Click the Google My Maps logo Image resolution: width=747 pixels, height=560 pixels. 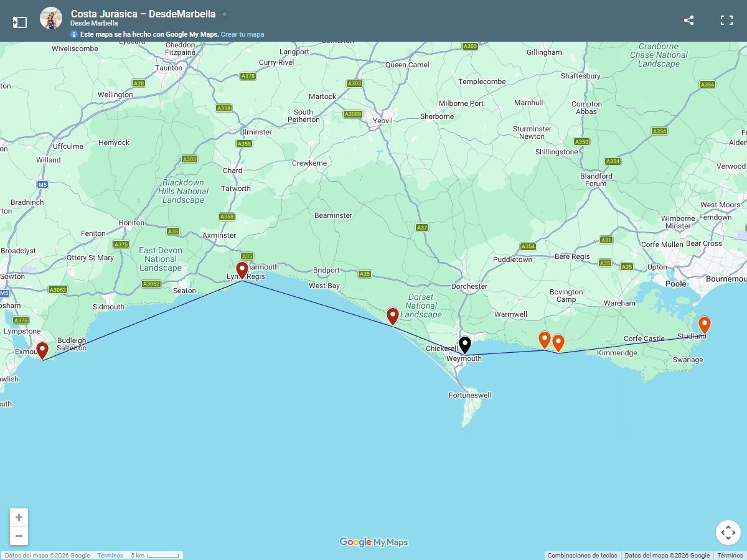(374, 542)
